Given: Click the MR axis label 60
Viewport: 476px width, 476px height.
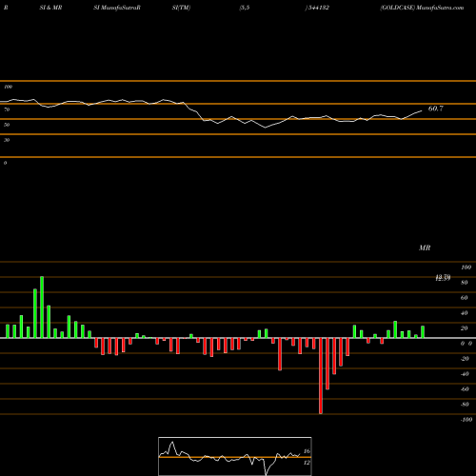Looking at the screenshot, I should [465, 298].
